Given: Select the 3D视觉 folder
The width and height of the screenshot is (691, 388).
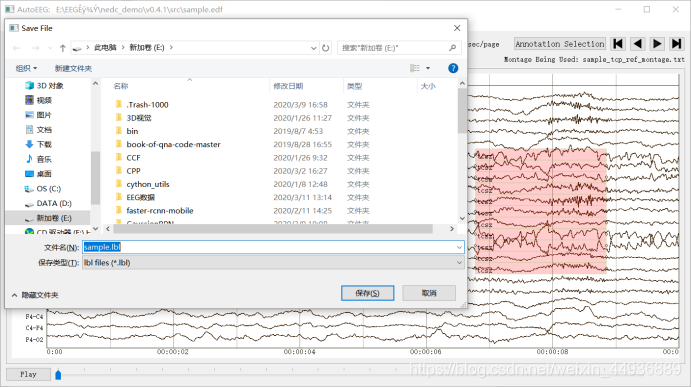Looking at the screenshot, I should click(x=138, y=118).
